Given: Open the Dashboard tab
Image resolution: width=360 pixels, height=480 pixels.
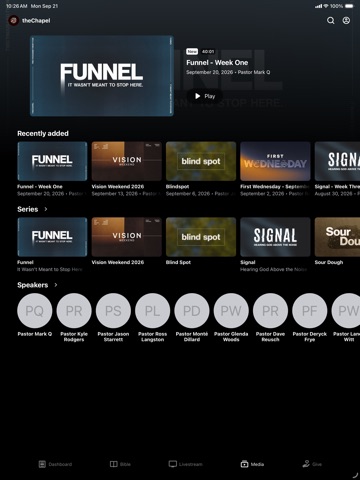Looking at the screenshot, I should tap(55, 464).
